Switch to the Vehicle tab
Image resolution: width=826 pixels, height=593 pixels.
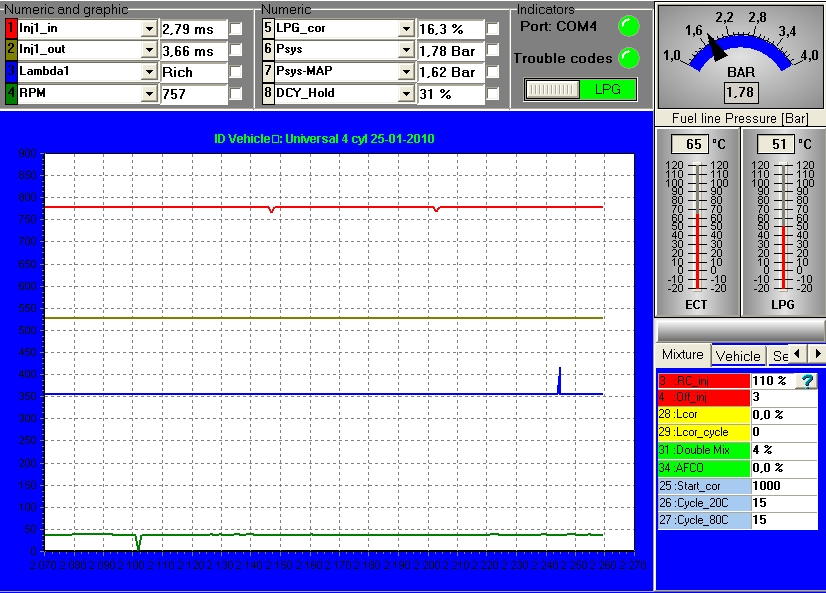coord(738,355)
